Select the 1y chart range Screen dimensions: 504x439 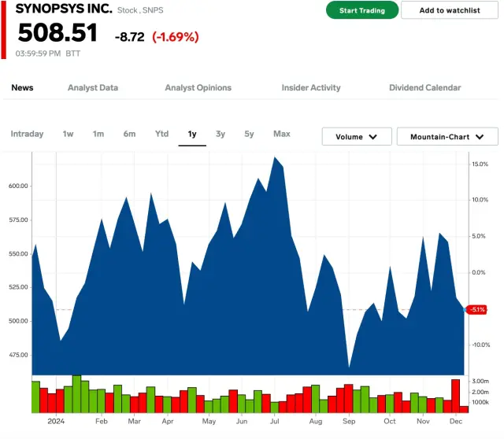(192, 134)
